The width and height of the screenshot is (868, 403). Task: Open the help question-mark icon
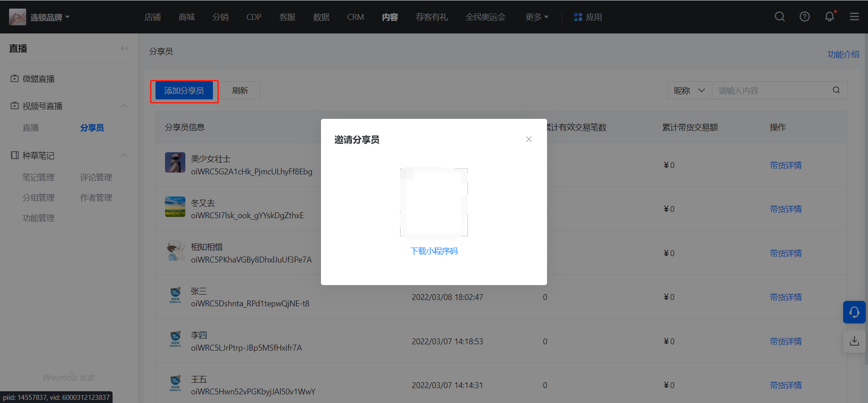[x=805, y=17]
